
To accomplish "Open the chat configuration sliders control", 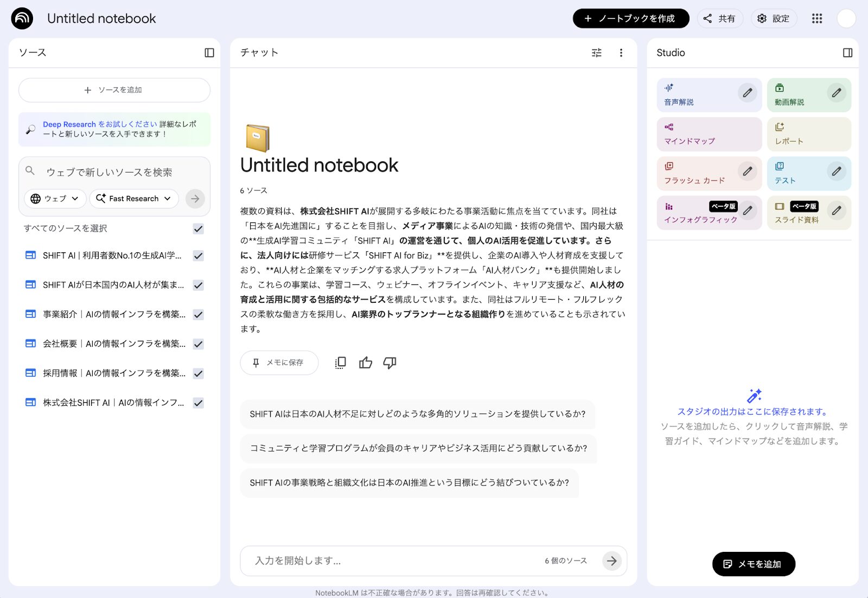I will [597, 53].
